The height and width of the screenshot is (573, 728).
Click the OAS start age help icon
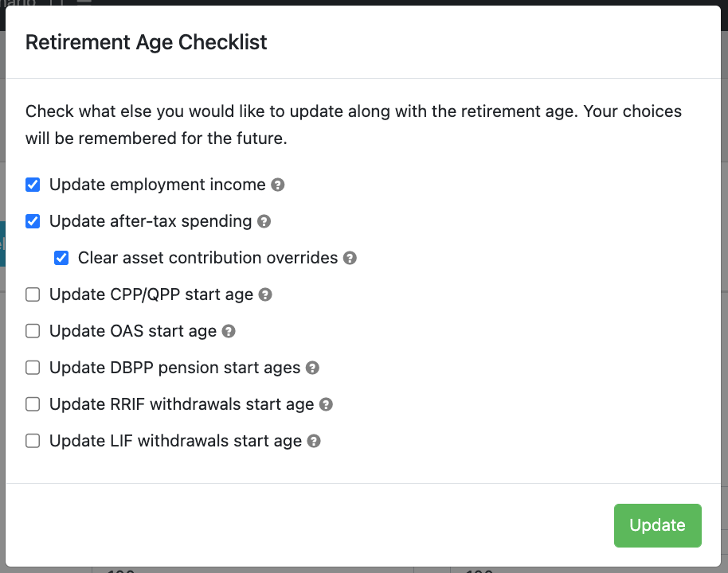(x=229, y=331)
